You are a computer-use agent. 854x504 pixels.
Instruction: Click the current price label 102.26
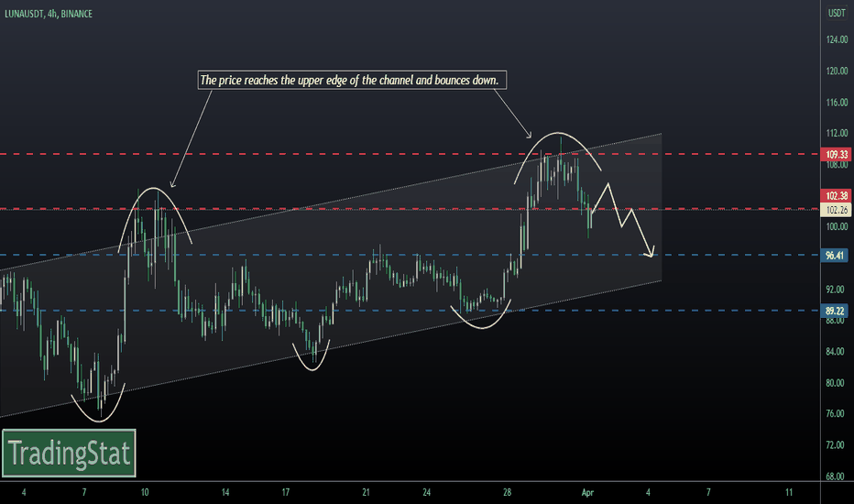pos(837,211)
